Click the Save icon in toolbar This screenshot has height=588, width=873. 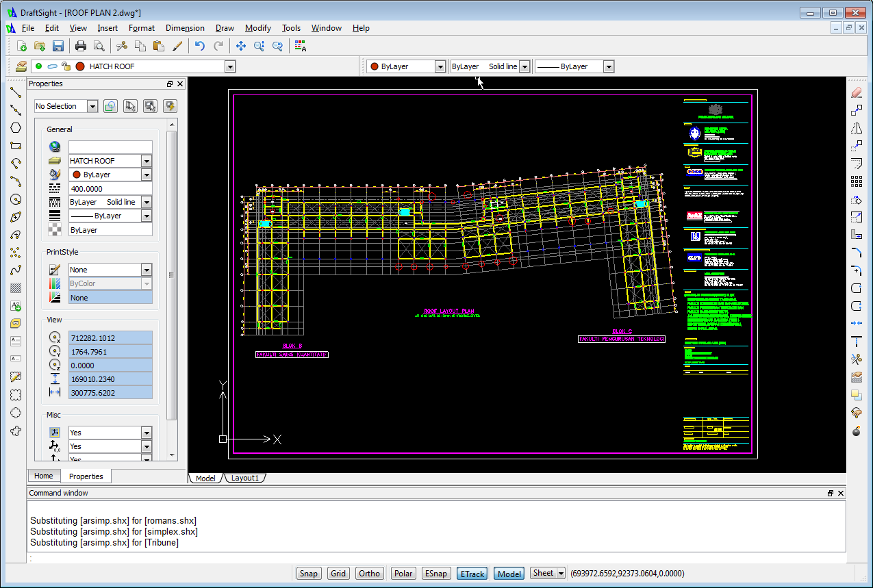coord(58,46)
